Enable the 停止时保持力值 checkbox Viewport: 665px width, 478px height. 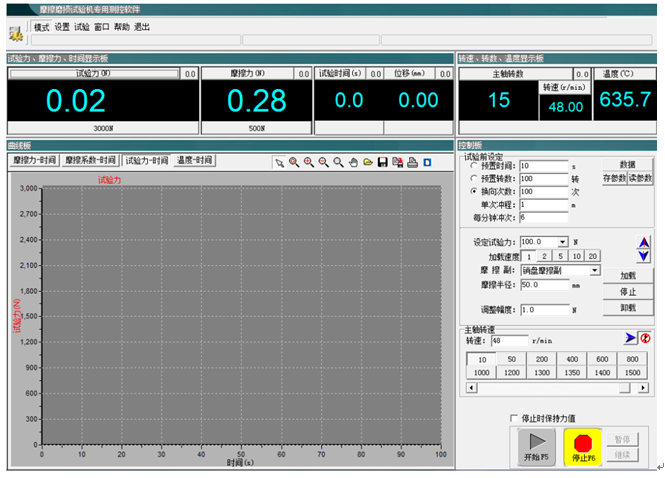(x=515, y=418)
